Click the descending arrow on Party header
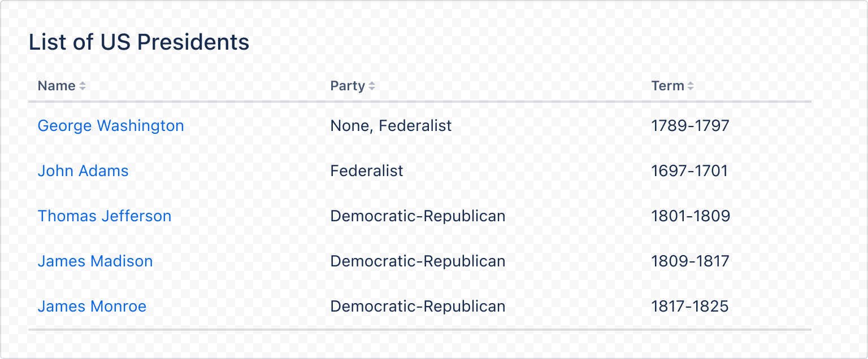Image resolution: width=868 pixels, height=359 pixels. pos(372,89)
